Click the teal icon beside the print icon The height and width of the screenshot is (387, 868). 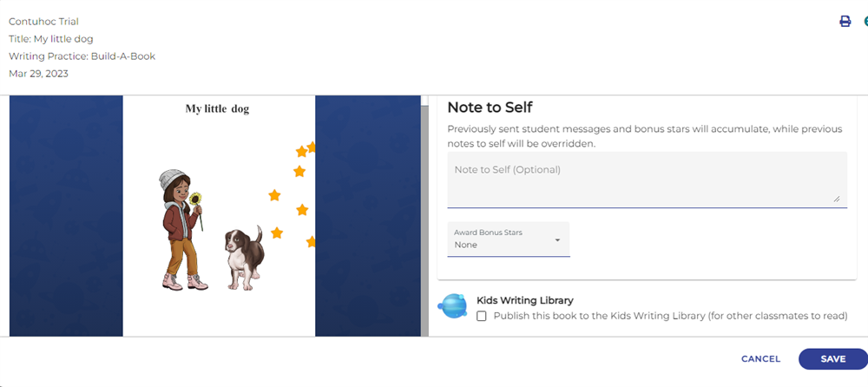pyautogui.click(x=865, y=22)
